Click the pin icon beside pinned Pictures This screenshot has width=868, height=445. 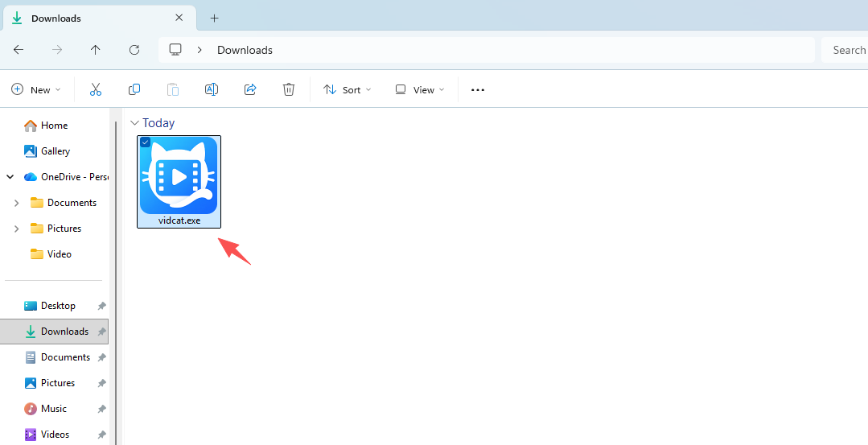102,383
